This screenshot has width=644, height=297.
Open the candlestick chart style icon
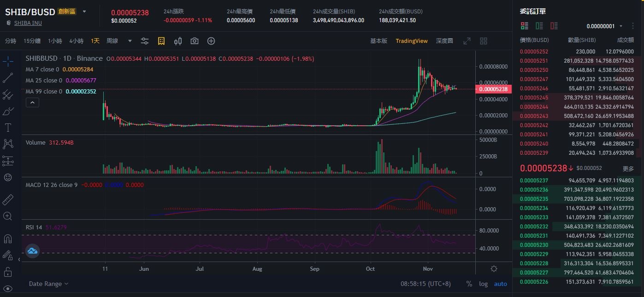point(178,41)
